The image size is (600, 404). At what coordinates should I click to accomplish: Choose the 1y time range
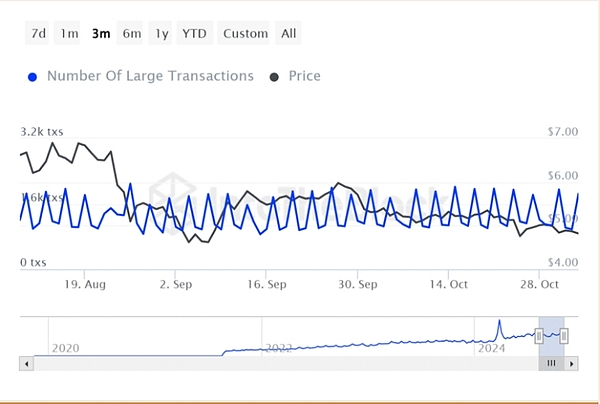[160, 33]
